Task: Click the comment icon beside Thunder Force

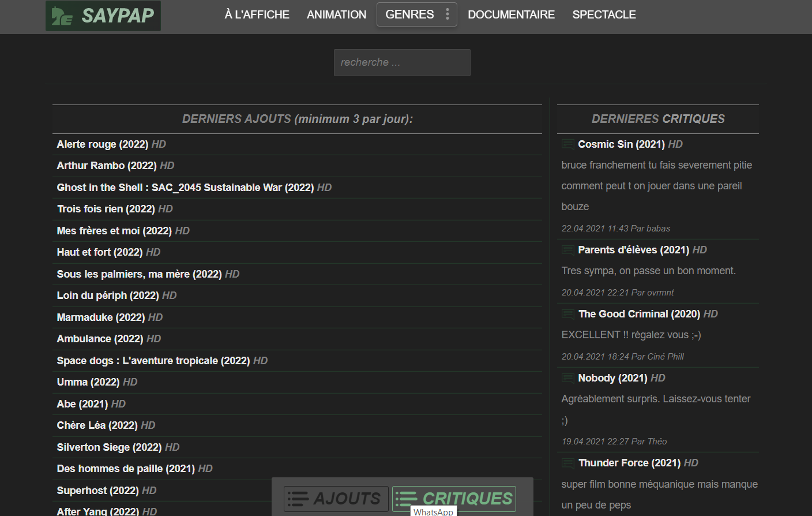Action: [x=568, y=463]
